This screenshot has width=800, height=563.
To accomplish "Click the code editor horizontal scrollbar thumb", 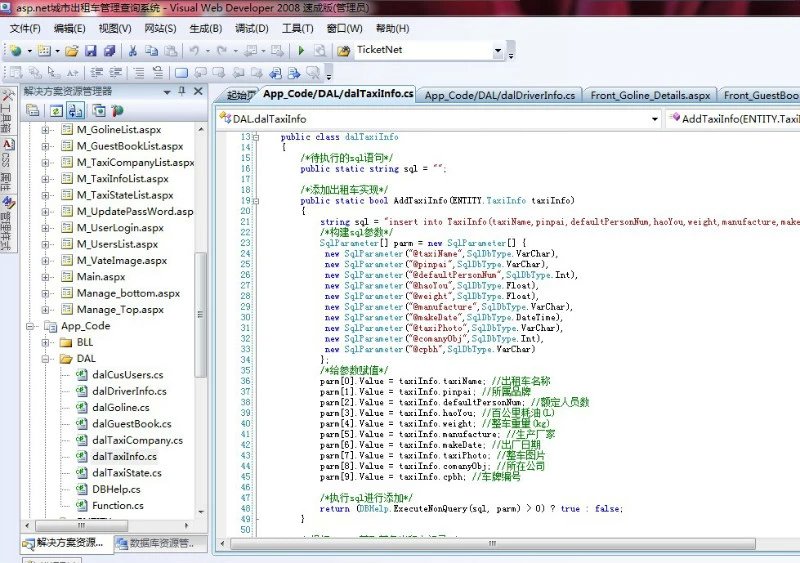I will click(x=492, y=544).
